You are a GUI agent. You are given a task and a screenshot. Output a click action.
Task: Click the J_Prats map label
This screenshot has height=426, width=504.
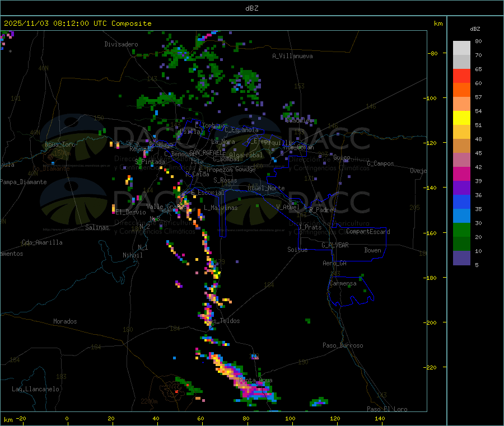310,227
